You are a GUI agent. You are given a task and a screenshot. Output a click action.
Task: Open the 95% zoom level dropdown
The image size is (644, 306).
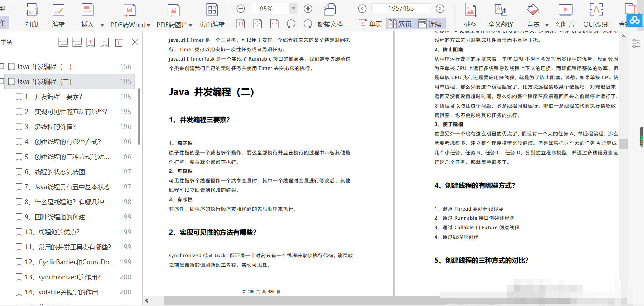pos(293,9)
